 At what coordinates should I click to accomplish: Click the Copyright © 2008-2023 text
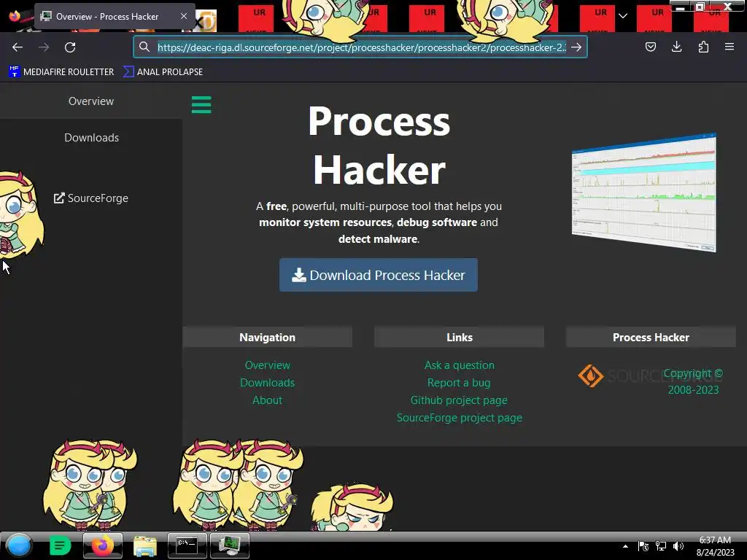(693, 381)
